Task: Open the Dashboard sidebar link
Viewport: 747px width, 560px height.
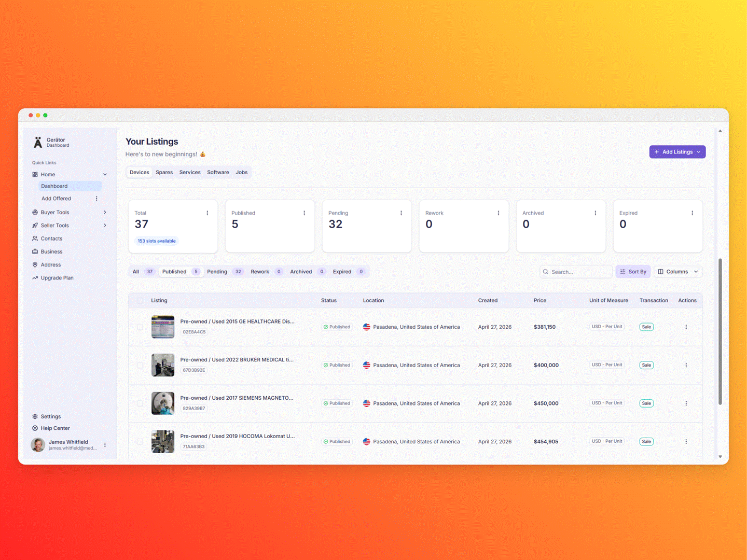Action: point(71,186)
